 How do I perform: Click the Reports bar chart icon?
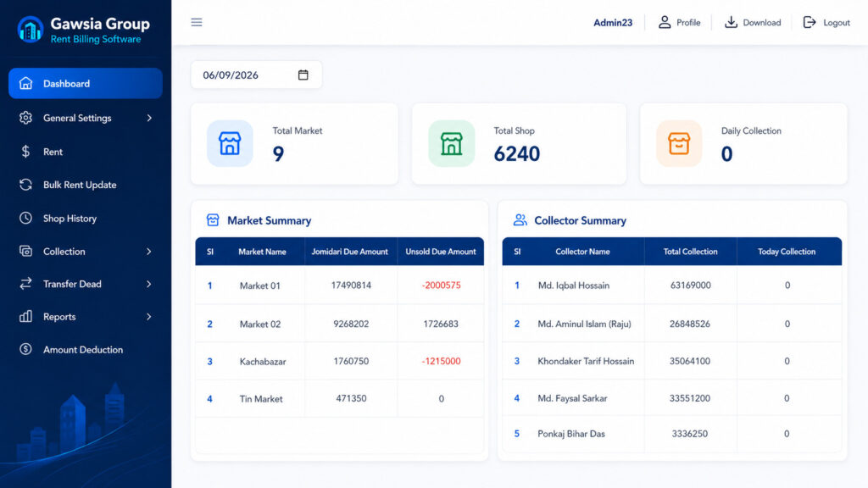[25, 317]
